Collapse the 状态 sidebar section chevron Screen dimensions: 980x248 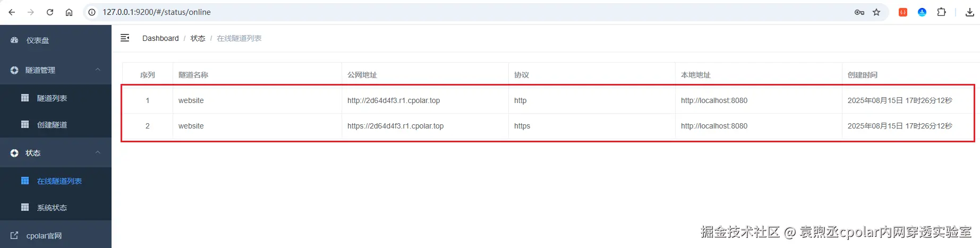point(98,152)
